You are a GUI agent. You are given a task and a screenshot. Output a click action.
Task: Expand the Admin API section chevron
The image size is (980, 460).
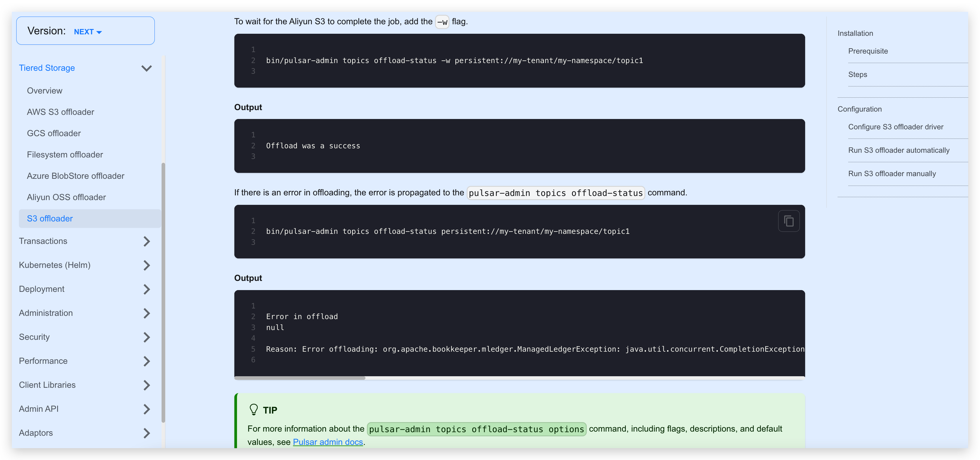coord(146,409)
